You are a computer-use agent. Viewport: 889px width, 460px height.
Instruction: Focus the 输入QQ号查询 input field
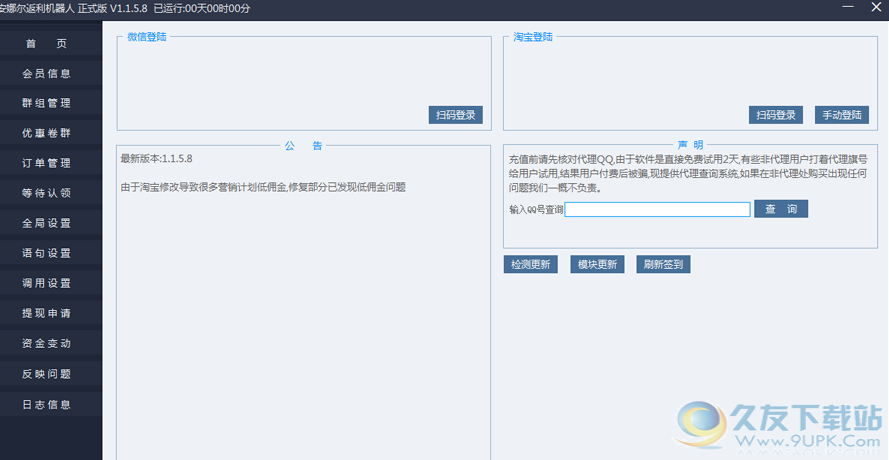(658, 209)
